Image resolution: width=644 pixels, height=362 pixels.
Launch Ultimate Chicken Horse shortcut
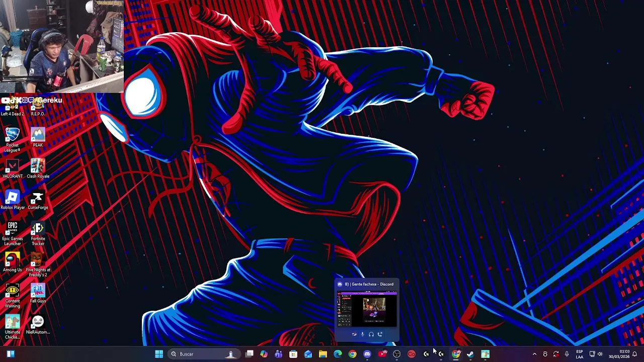(12, 327)
